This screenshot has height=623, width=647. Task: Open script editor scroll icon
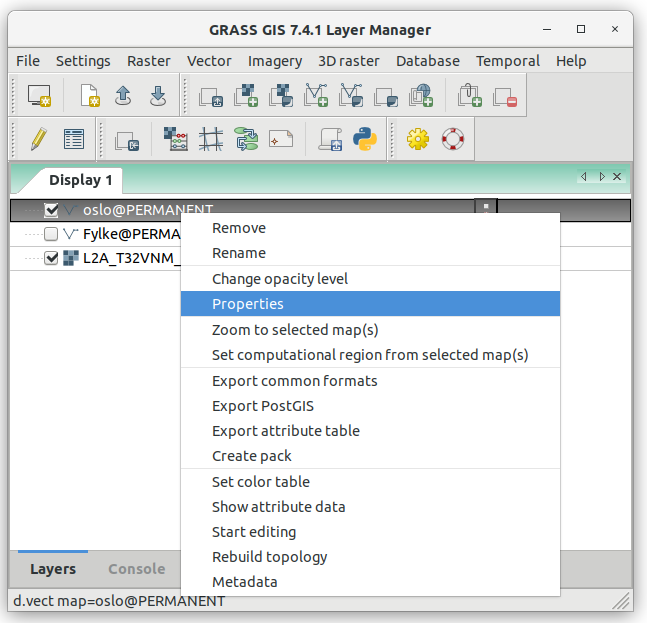point(330,139)
